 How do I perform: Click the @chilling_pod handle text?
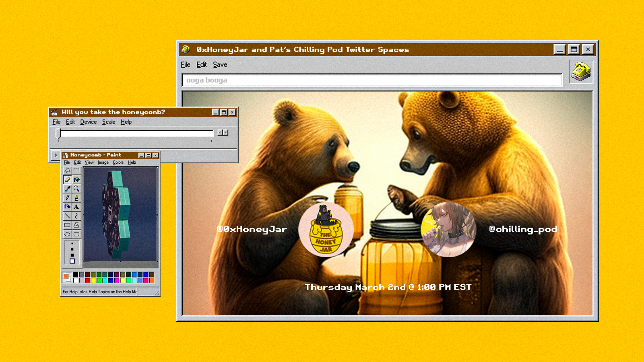click(523, 229)
